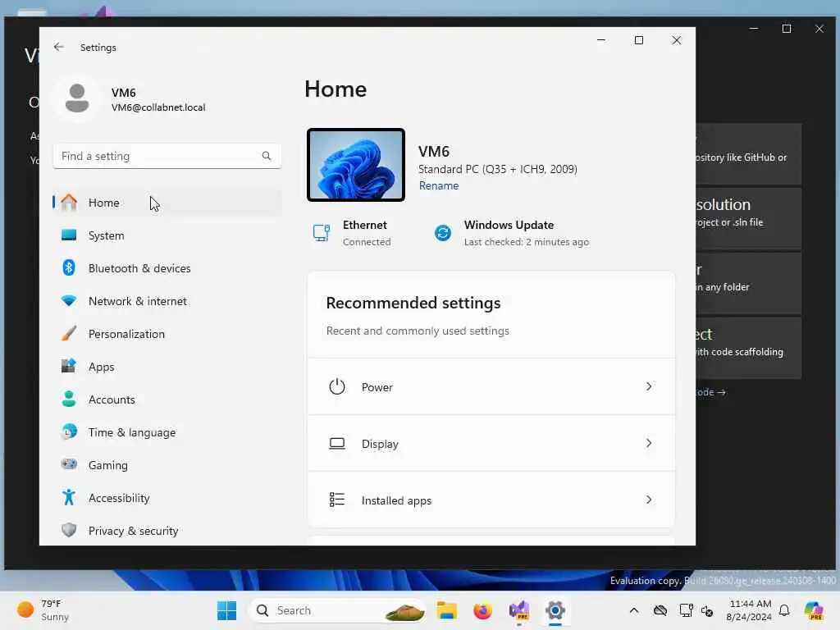840x630 pixels.
Task: Click the Windows Update sync icon
Action: click(442, 233)
